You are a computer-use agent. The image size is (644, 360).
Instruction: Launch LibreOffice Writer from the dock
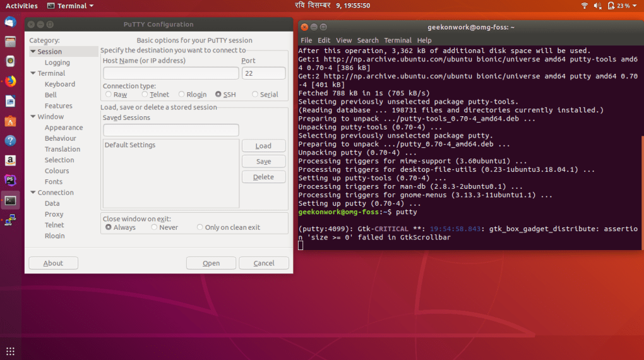tap(10, 101)
